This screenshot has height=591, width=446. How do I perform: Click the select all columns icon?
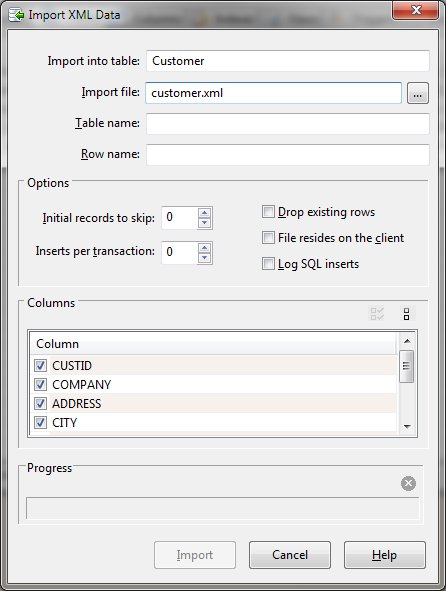point(377,314)
